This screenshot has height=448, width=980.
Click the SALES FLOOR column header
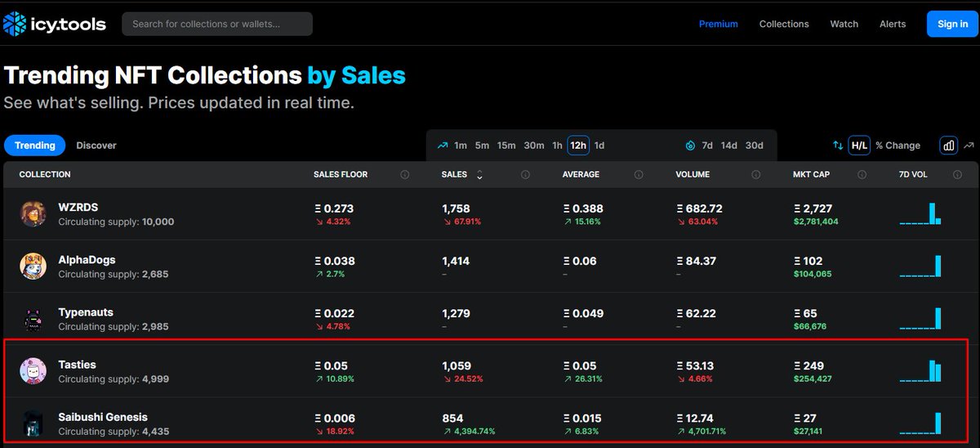pos(341,174)
